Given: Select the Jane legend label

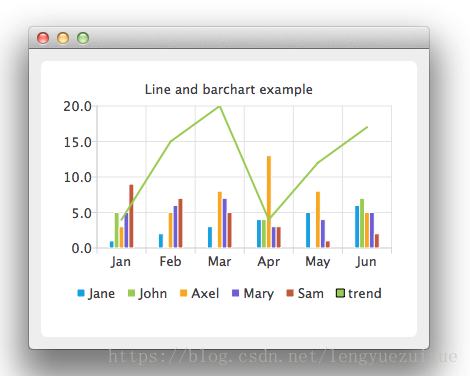Looking at the screenshot, I should point(101,294).
